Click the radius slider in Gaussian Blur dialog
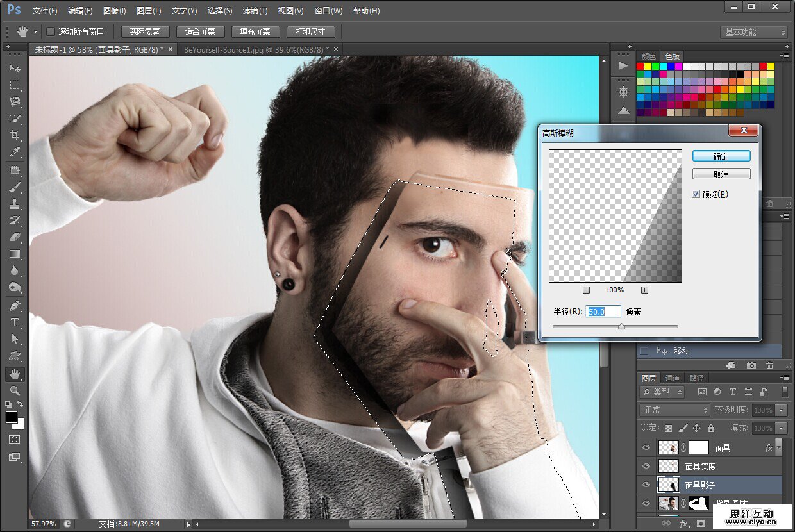Screen dimensions: 795x532 [621, 326]
